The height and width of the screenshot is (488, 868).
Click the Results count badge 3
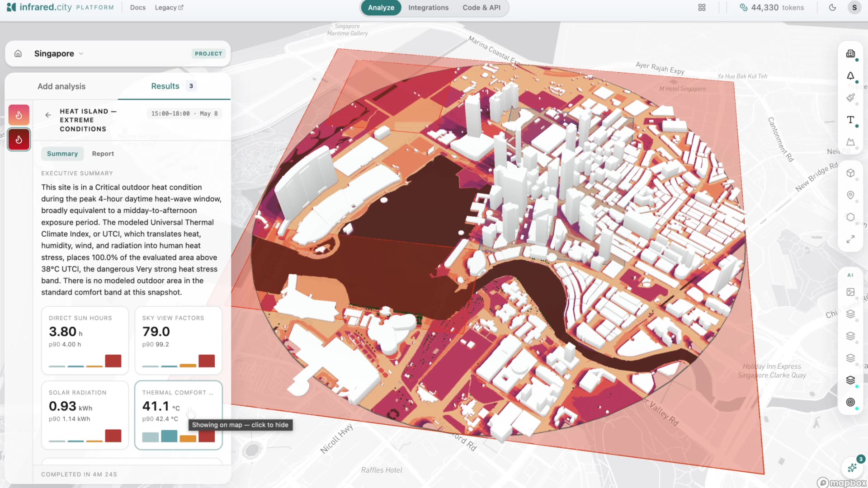tap(191, 86)
